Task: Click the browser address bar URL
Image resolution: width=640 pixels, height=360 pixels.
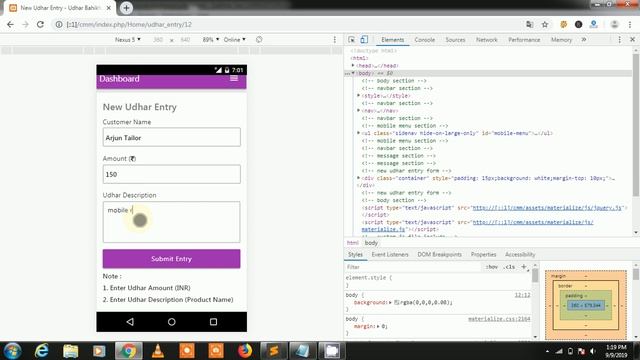Action: pyautogui.click(x=129, y=24)
